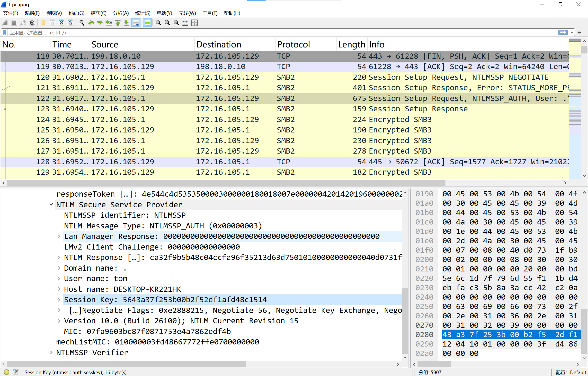Toggle packet colorization rules button
588x376 pixels.
(x=148, y=23)
